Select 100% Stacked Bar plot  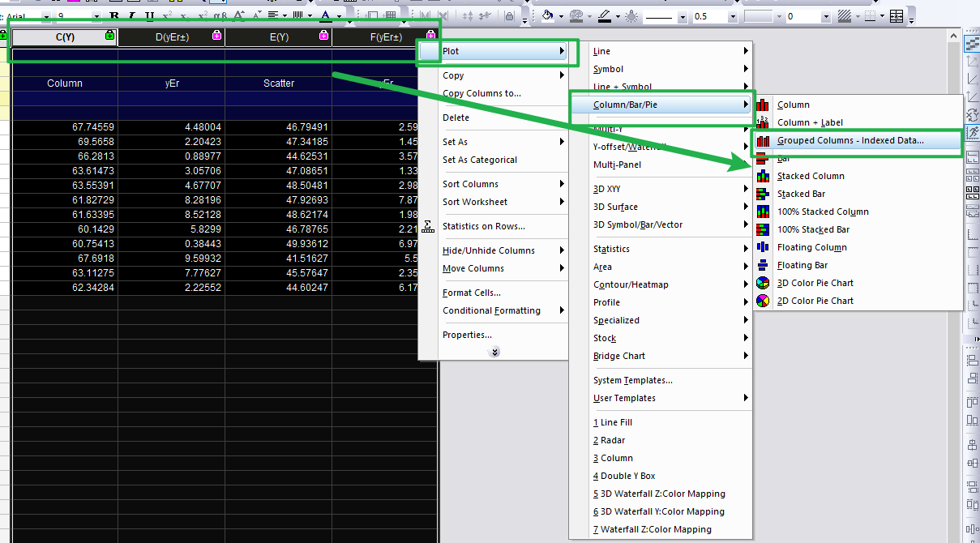(x=858, y=229)
